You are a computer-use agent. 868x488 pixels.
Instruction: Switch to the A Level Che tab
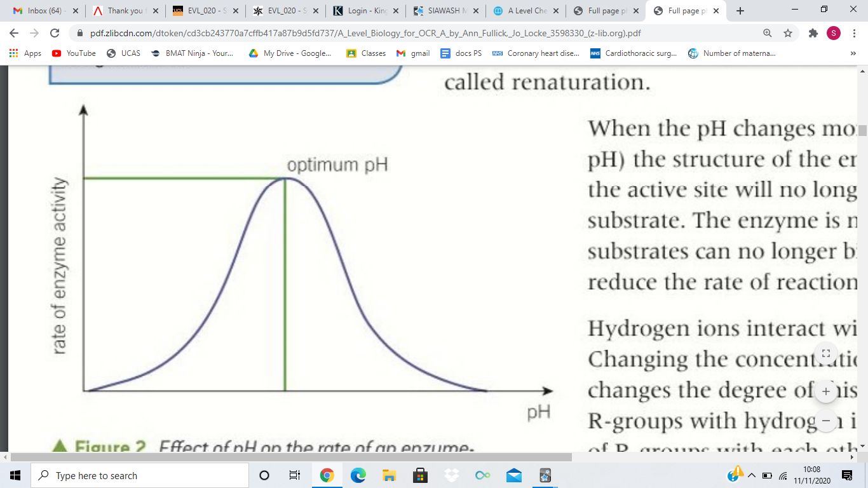526,11
